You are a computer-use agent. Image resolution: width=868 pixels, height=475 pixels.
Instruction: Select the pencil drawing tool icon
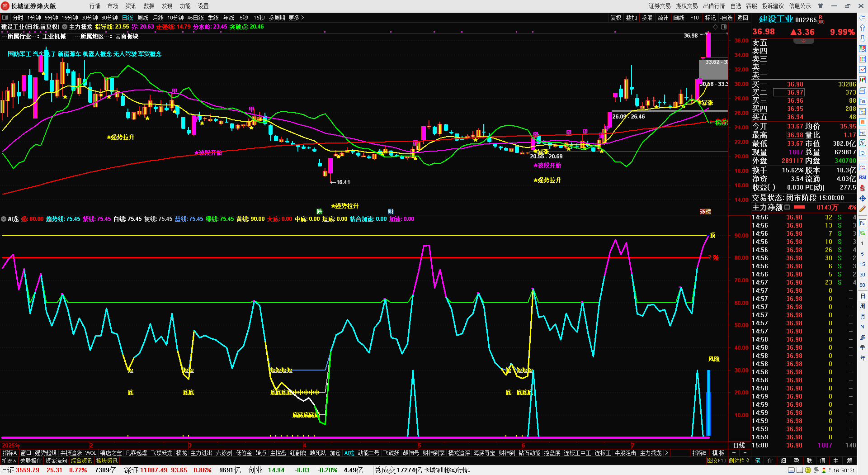click(x=862, y=209)
